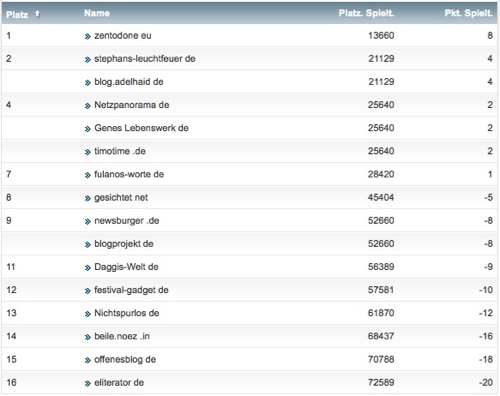
Task: Open the offenesblog de link
Action: coord(125,360)
